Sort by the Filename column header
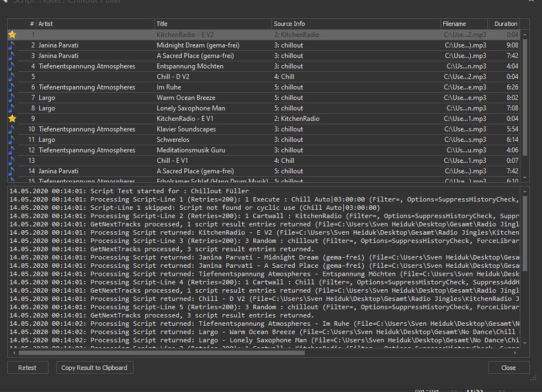Image resolution: width=542 pixels, height=392 pixels. pos(464,24)
